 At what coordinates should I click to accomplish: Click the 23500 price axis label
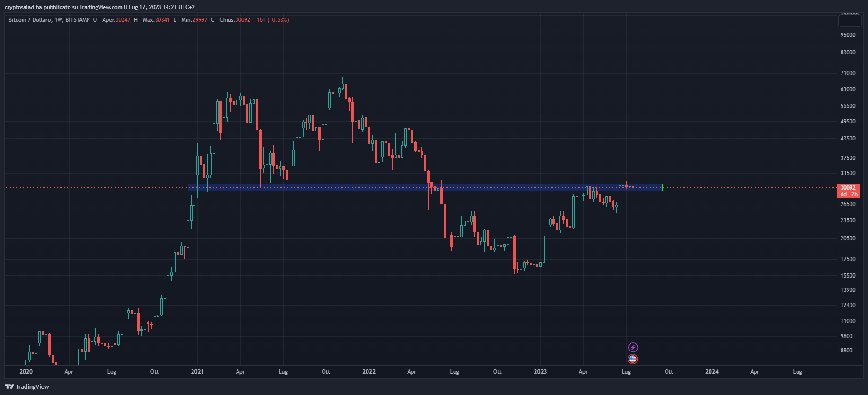(848, 220)
